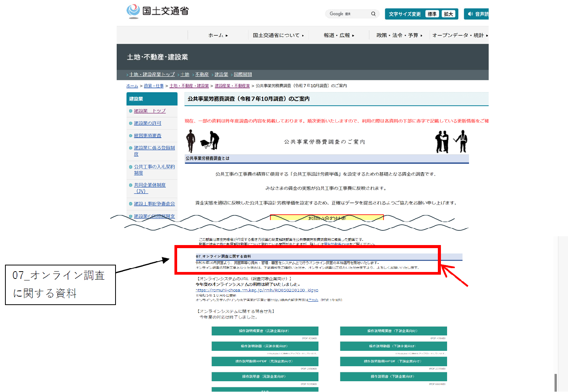The image size is (568, 392).
Task: Set text size to 拡大
Action: click(x=448, y=14)
